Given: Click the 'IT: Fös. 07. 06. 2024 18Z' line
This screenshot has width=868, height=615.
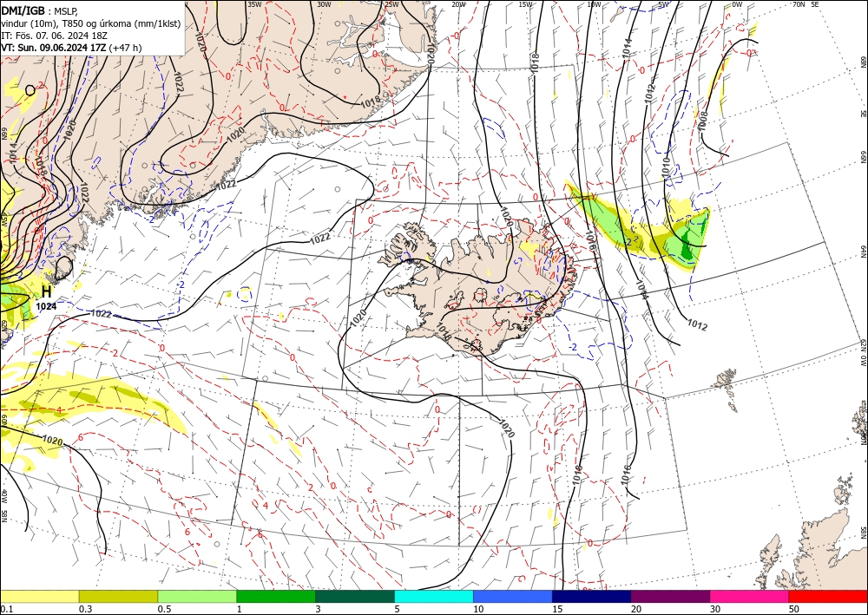Looking at the screenshot, I should [x=53, y=36].
